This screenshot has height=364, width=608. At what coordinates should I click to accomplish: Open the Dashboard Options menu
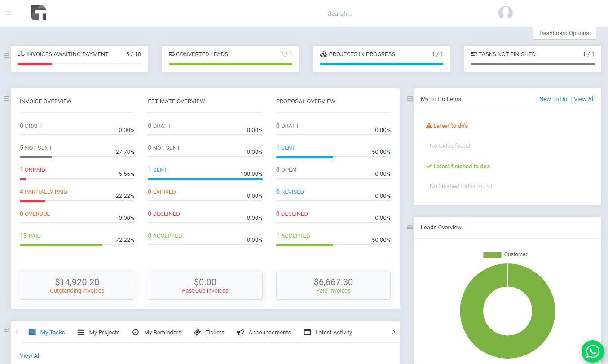[x=564, y=33]
